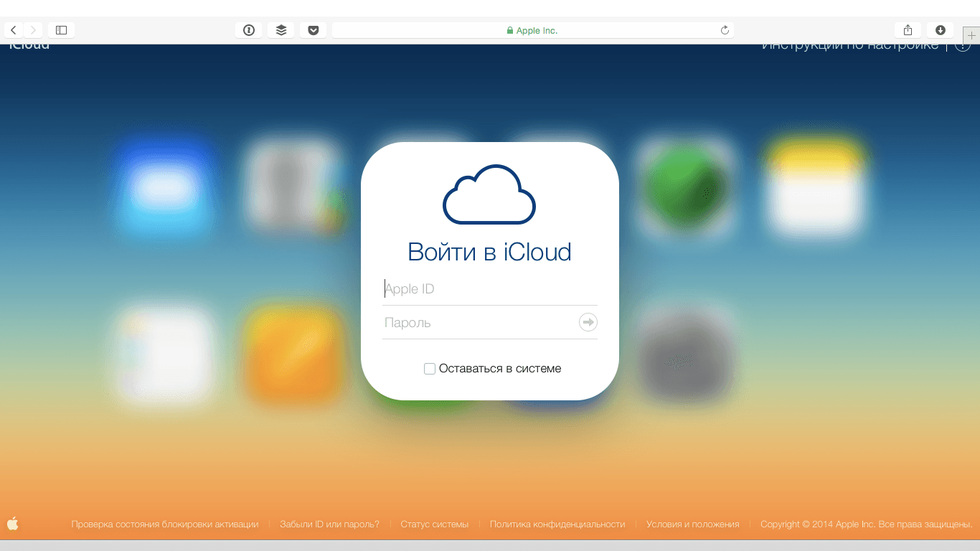This screenshot has height=551, width=980.
Task: Open a new tab with the plus button
Action: (x=971, y=36)
